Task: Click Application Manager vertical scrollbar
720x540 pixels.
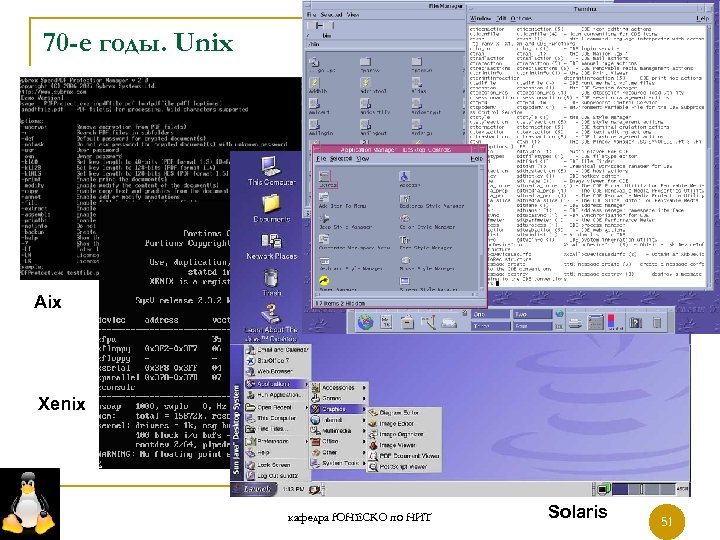Action: (x=482, y=228)
